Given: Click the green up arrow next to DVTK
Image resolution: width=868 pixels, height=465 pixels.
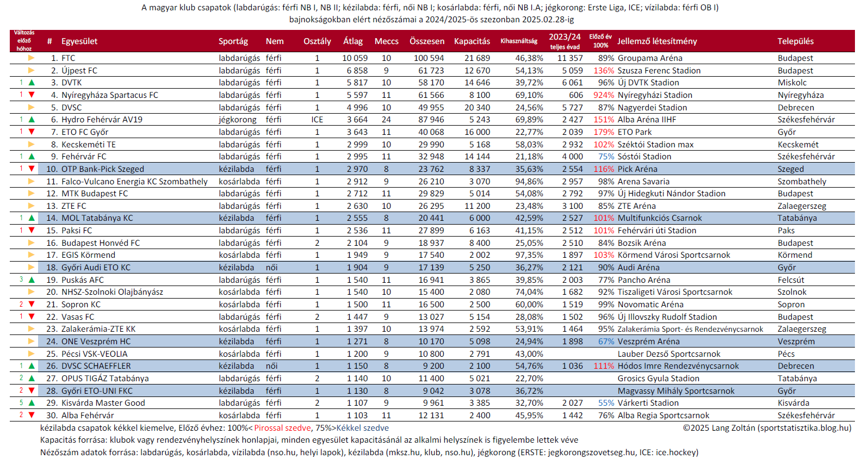Looking at the screenshot, I should coord(32,83).
